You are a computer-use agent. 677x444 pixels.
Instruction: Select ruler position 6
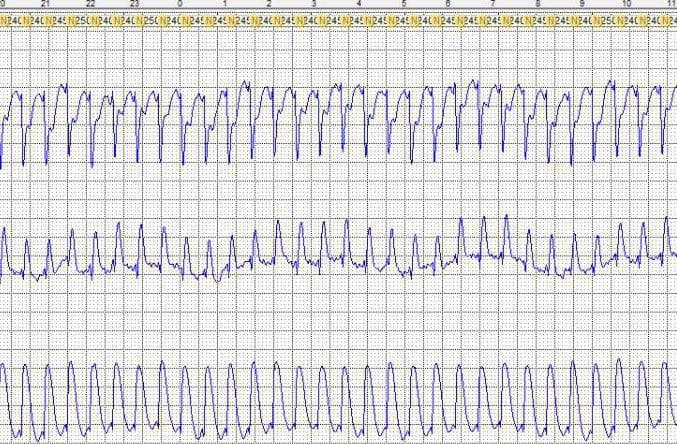tap(448, 4)
